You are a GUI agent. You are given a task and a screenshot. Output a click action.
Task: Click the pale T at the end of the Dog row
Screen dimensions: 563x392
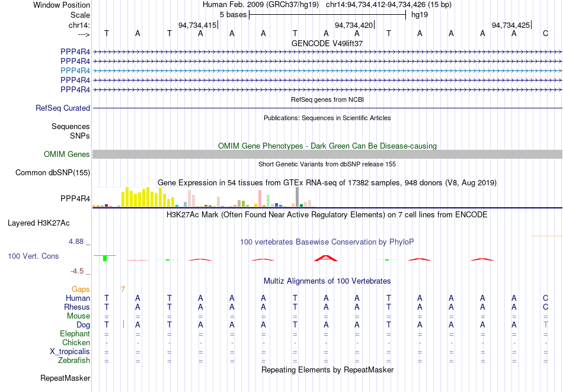point(545,324)
